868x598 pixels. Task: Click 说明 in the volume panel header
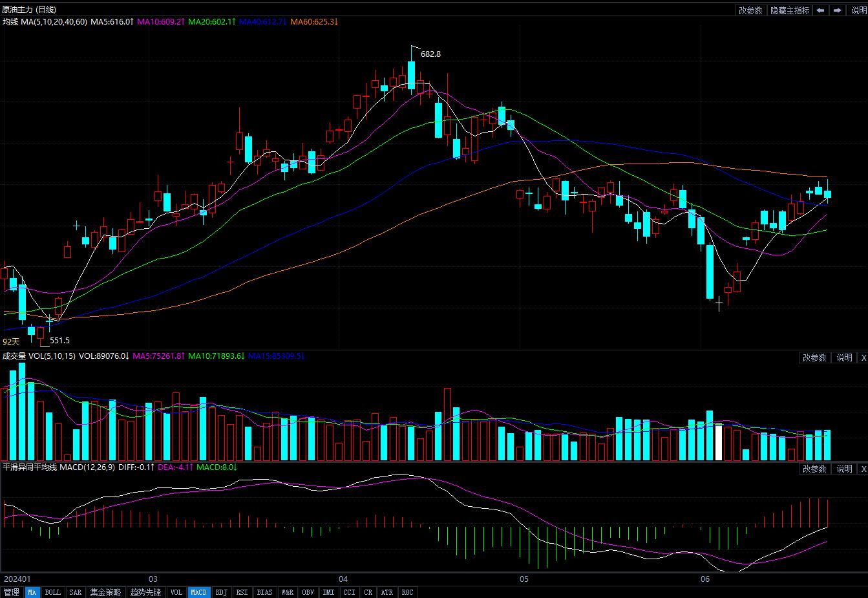pos(844,358)
